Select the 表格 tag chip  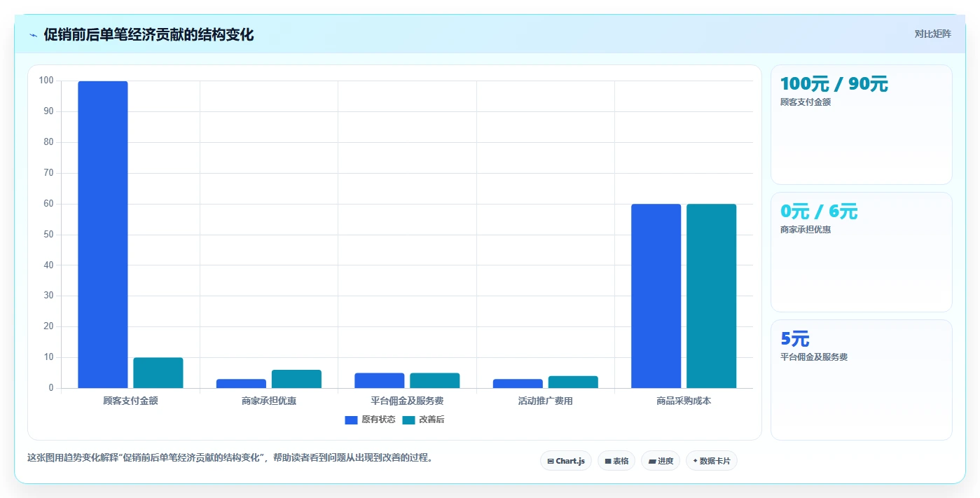[x=616, y=461]
